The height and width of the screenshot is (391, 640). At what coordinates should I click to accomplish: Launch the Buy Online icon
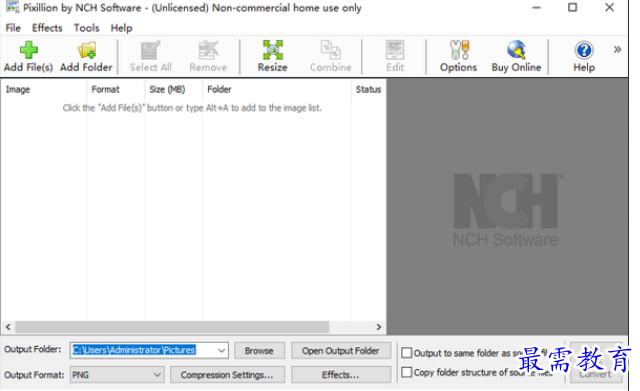pyautogui.click(x=516, y=50)
